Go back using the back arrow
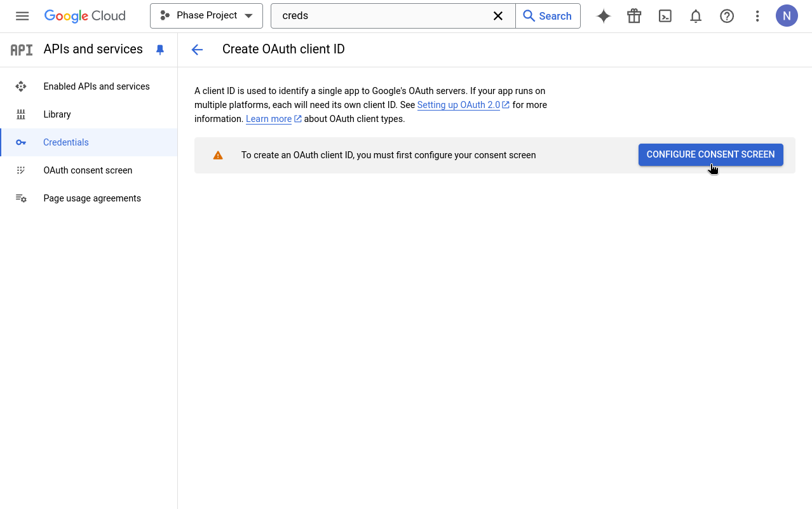This screenshot has width=812, height=509. [x=197, y=49]
